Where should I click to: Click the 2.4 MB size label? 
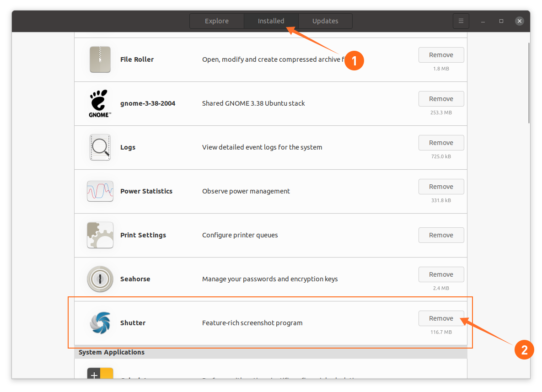tap(441, 288)
